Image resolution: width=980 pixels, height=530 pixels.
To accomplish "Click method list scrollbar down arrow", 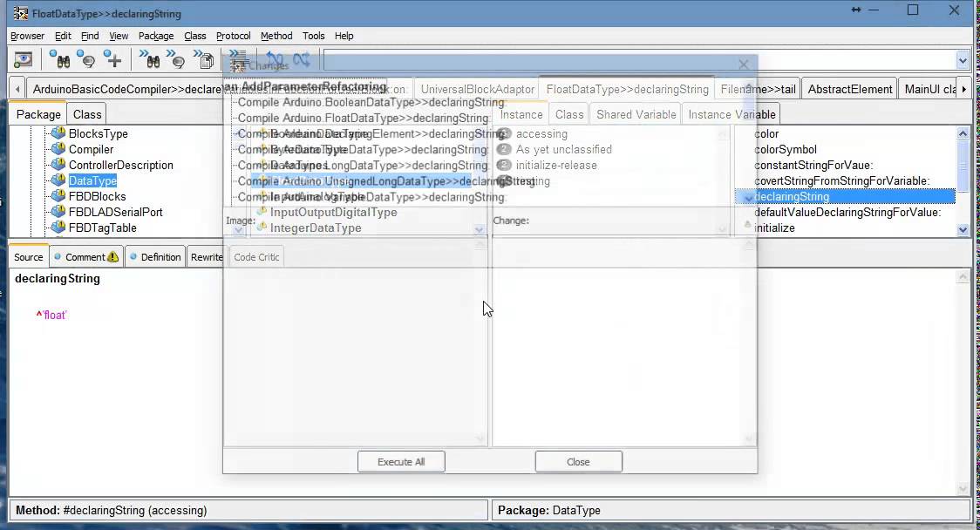I will click(x=963, y=229).
